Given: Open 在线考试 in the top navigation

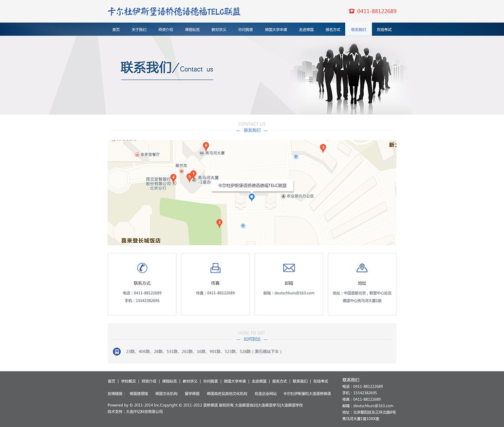Looking at the screenshot, I should (384, 30).
